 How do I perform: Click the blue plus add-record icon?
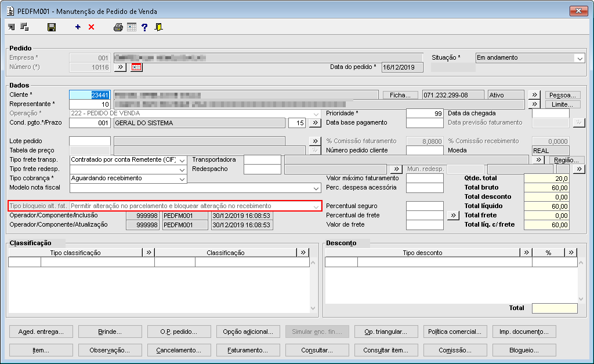(x=78, y=27)
